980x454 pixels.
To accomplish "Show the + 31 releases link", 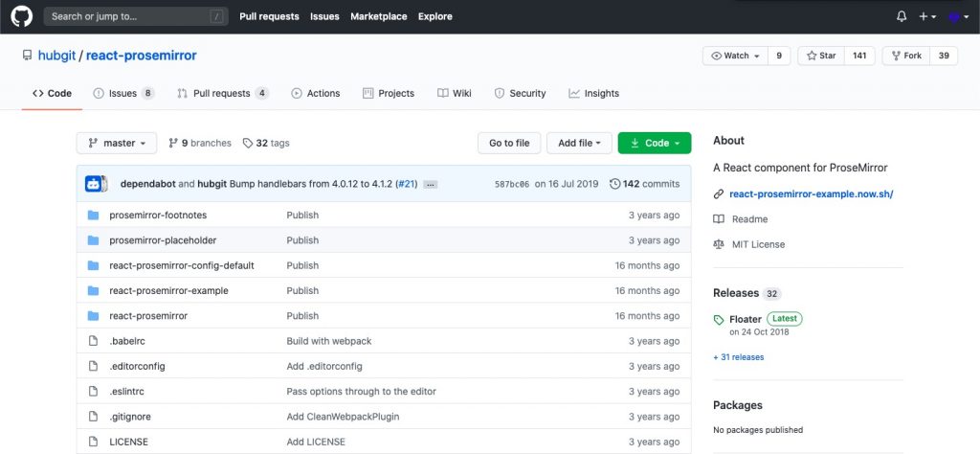I will click(738, 357).
